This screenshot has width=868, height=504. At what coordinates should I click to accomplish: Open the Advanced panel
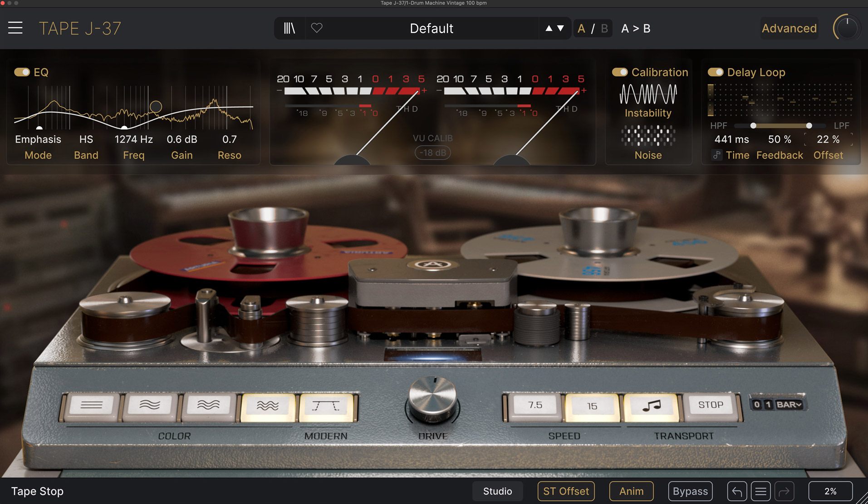click(789, 28)
